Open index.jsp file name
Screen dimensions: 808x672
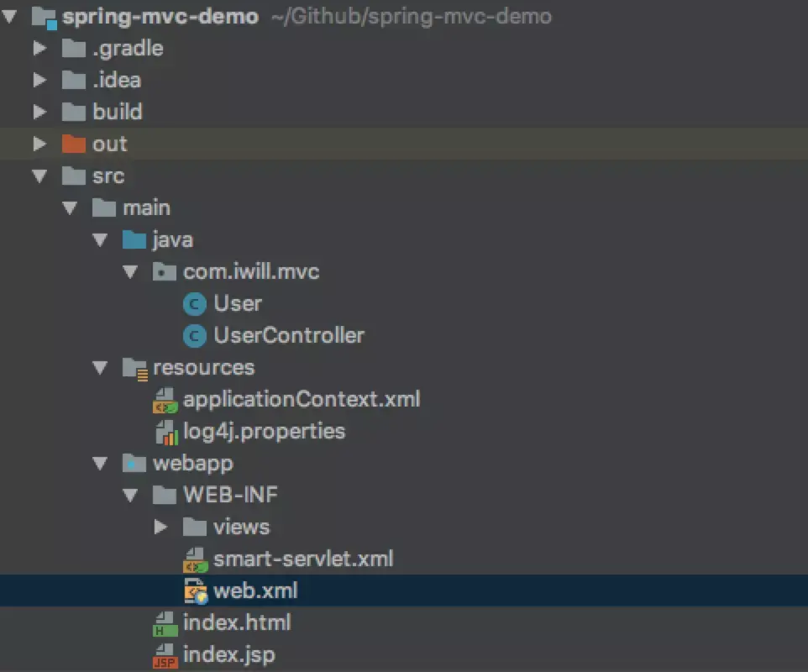(229, 655)
